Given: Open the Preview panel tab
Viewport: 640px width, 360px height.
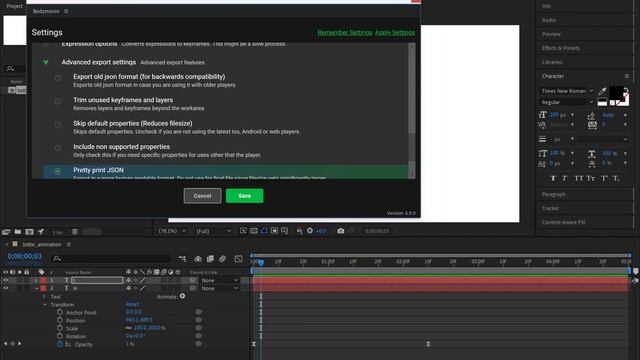Looking at the screenshot, I should pyautogui.click(x=551, y=34).
